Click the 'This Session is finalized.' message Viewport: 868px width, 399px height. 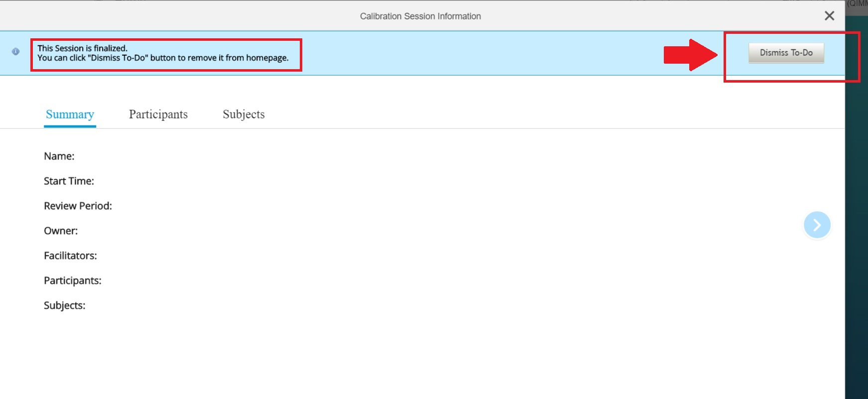[83, 48]
